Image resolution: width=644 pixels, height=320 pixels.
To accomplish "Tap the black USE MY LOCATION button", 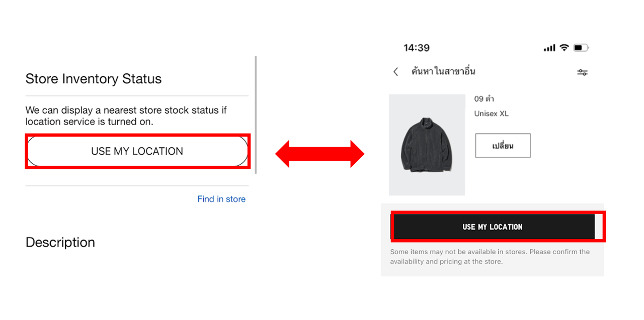I will point(493,227).
